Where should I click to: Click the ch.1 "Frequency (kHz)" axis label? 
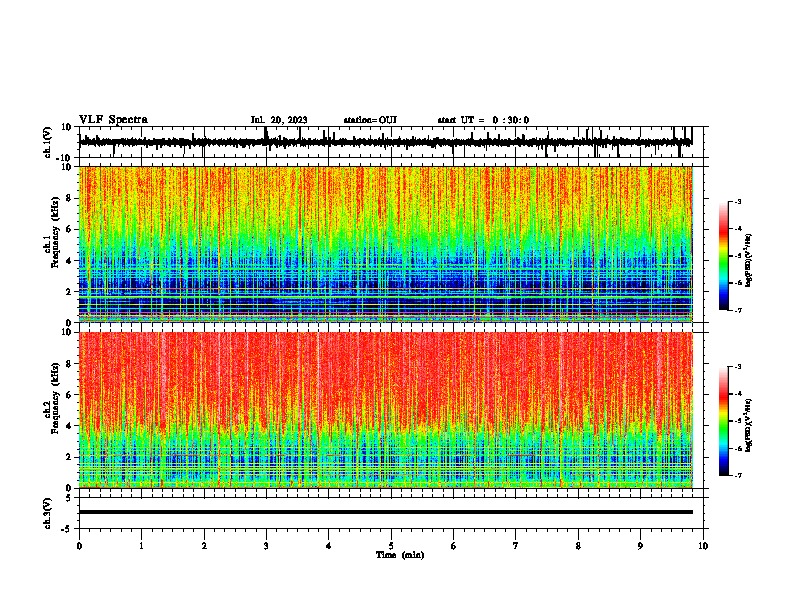55,232
